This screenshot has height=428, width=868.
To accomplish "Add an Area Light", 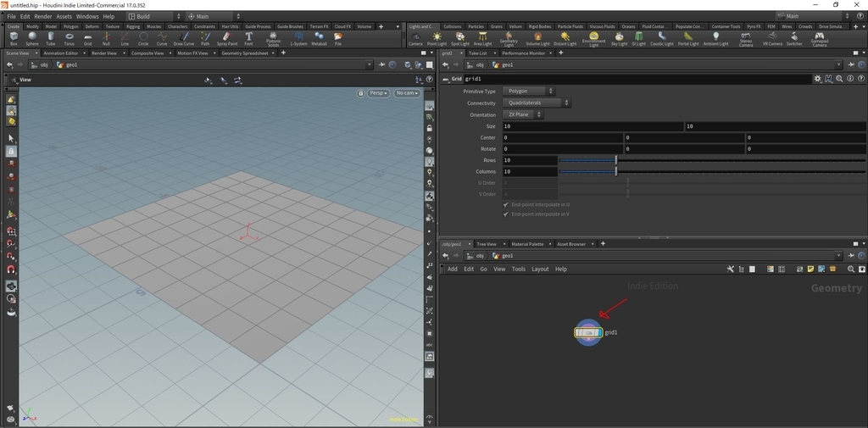I will 482,38.
